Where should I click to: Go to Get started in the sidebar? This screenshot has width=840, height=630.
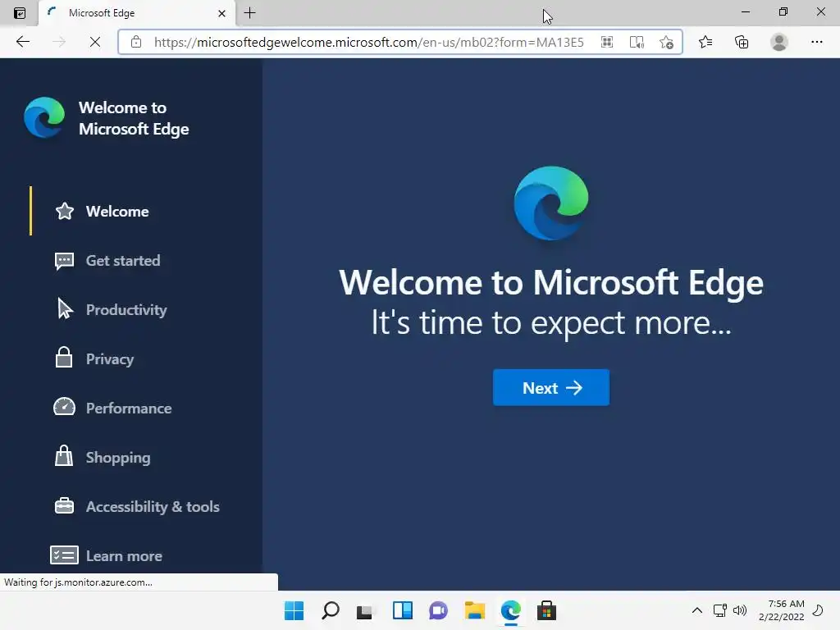pos(123,260)
